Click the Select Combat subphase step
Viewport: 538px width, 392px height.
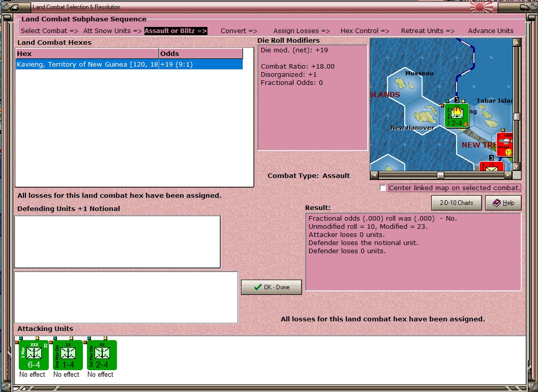[49, 31]
